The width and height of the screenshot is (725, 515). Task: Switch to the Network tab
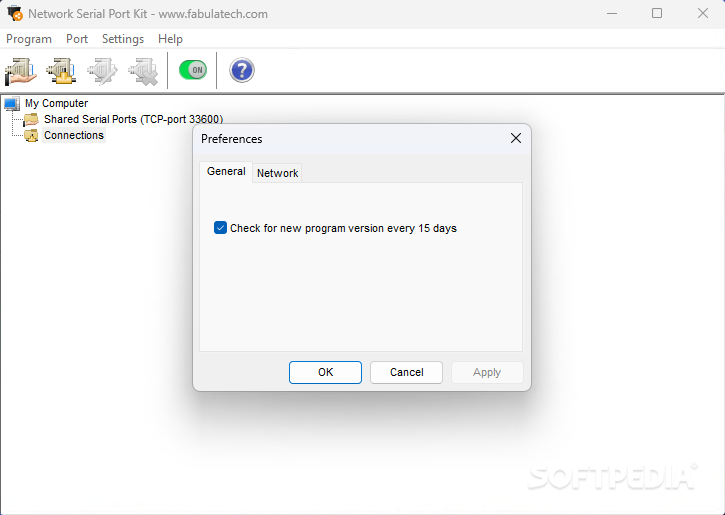pyautogui.click(x=277, y=173)
